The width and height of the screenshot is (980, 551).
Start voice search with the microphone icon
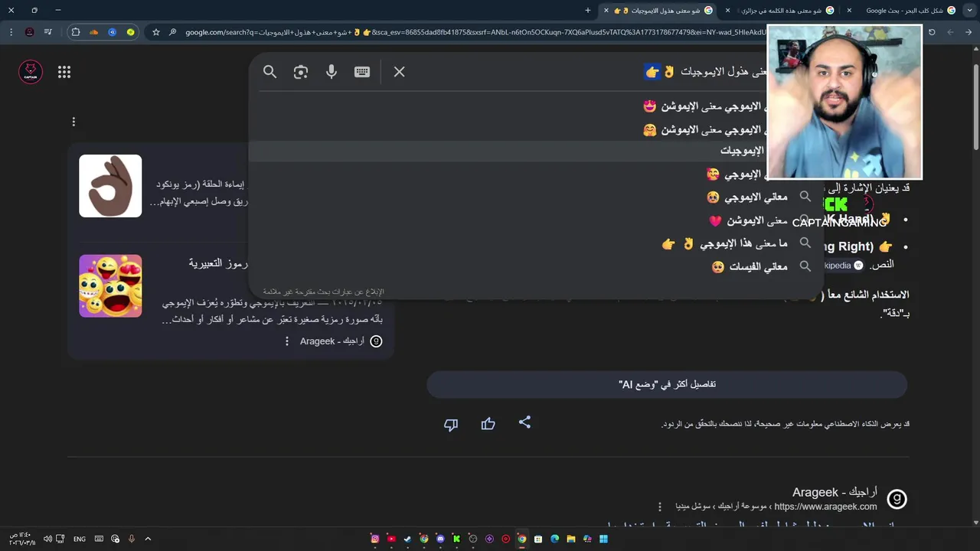click(331, 71)
